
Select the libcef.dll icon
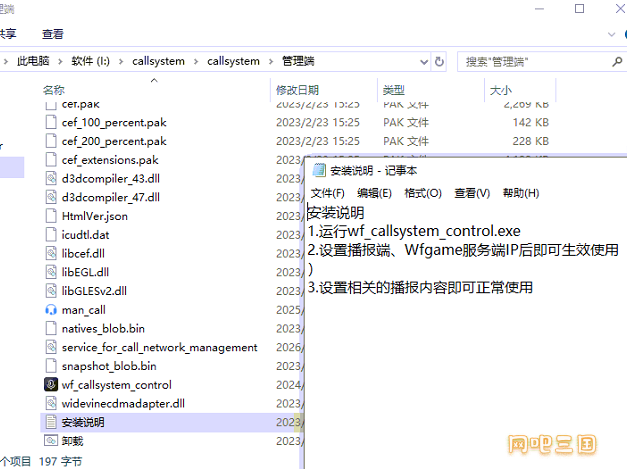coord(51,253)
